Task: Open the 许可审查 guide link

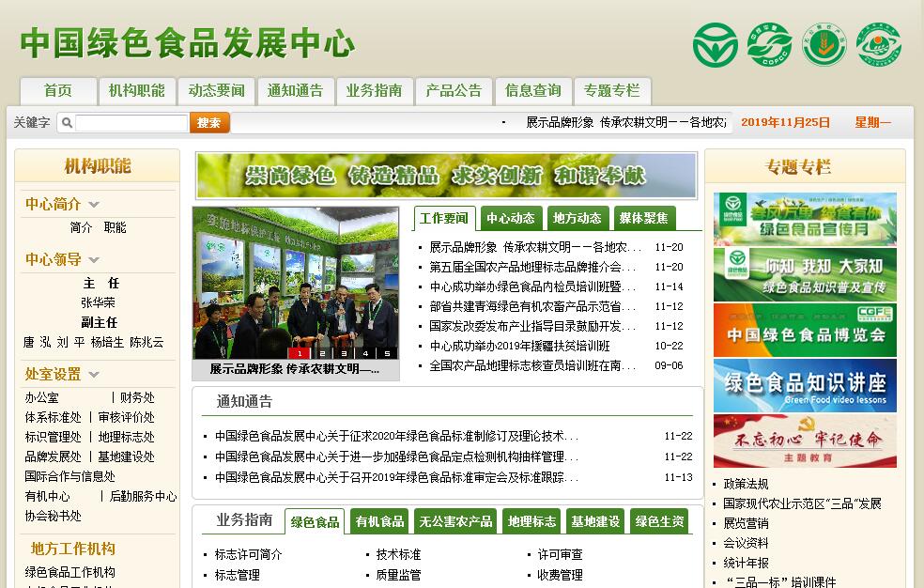Action: tap(560, 554)
